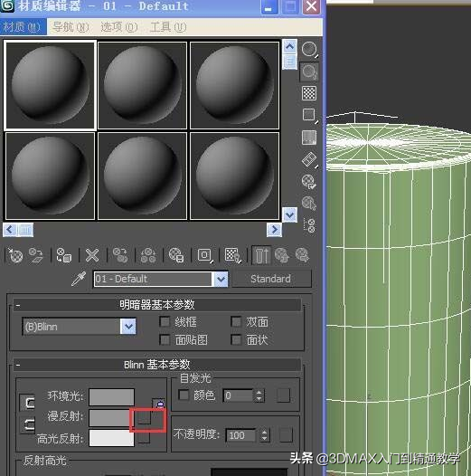The height and width of the screenshot is (476, 471).
Task: Select the middle sample sphere in bottom row
Action: (x=142, y=176)
